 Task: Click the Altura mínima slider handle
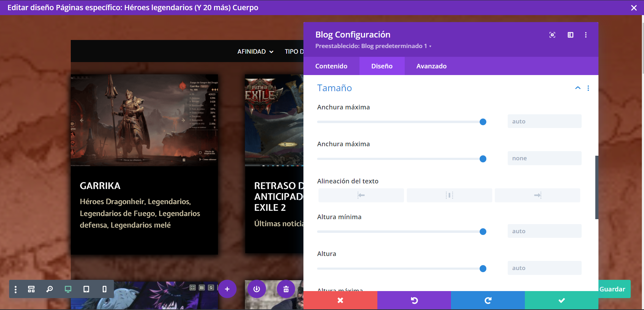click(483, 231)
